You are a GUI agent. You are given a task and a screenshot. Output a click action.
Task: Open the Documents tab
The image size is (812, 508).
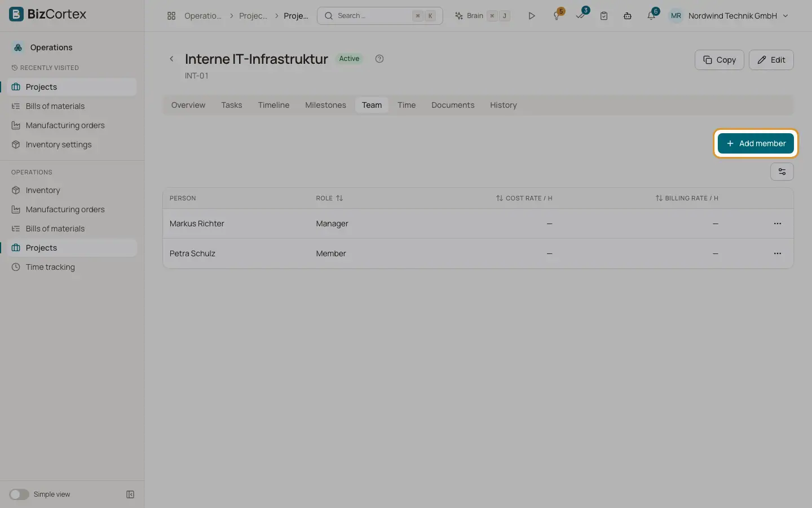(x=453, y=105)
